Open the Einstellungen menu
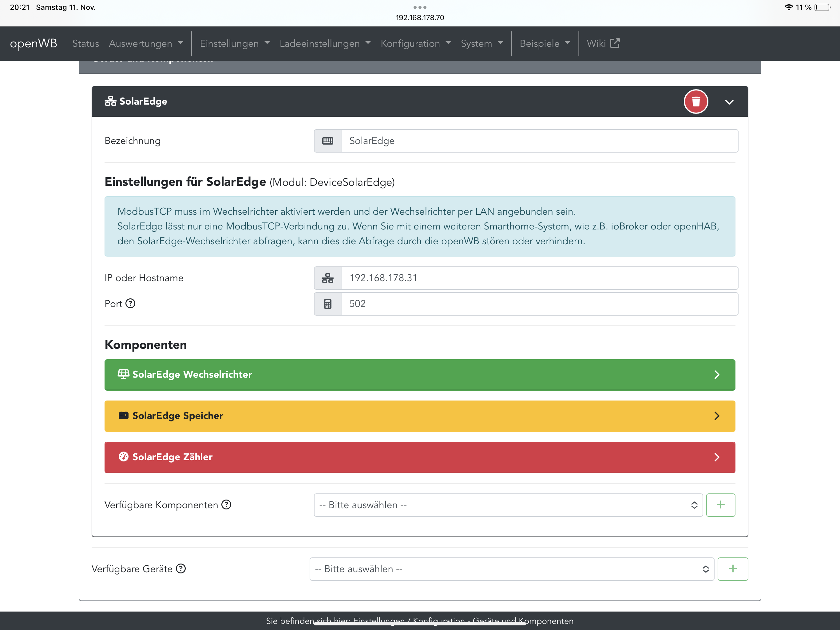The height and width of the screenshot is (630, 840). [x=234, y=44]
